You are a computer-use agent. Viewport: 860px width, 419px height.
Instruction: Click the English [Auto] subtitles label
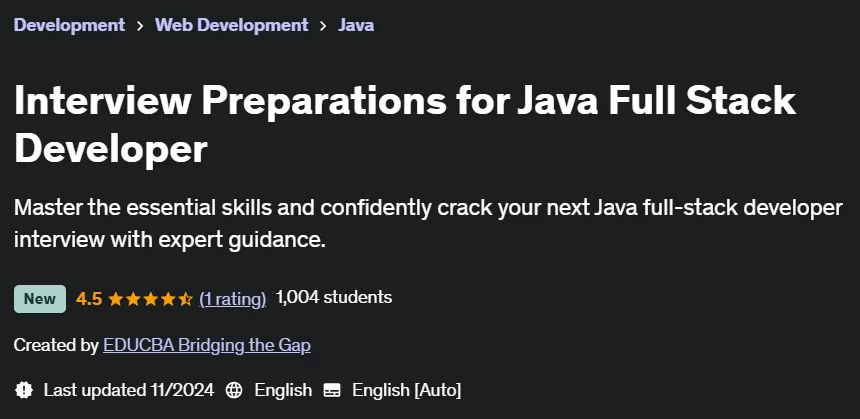(406, 390)
